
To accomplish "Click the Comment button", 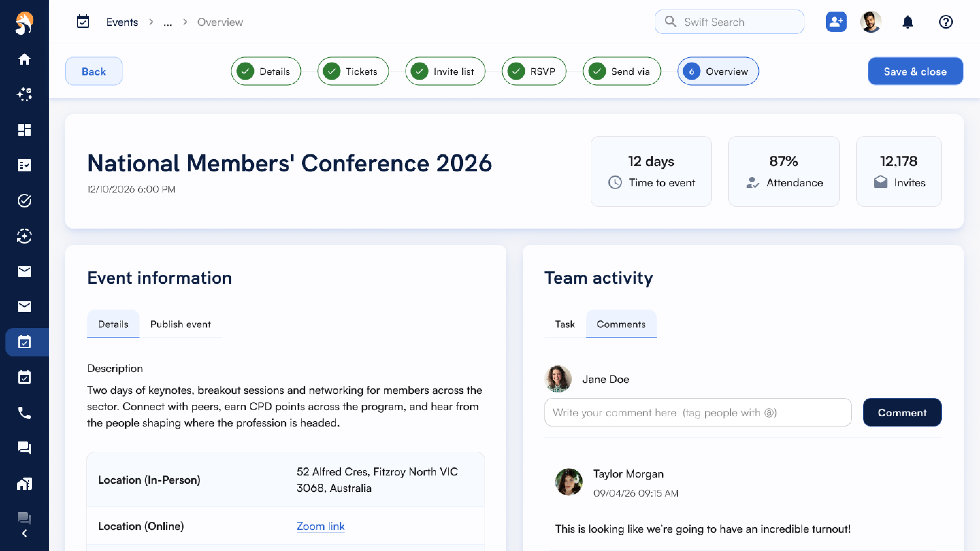I will point(902,412).
